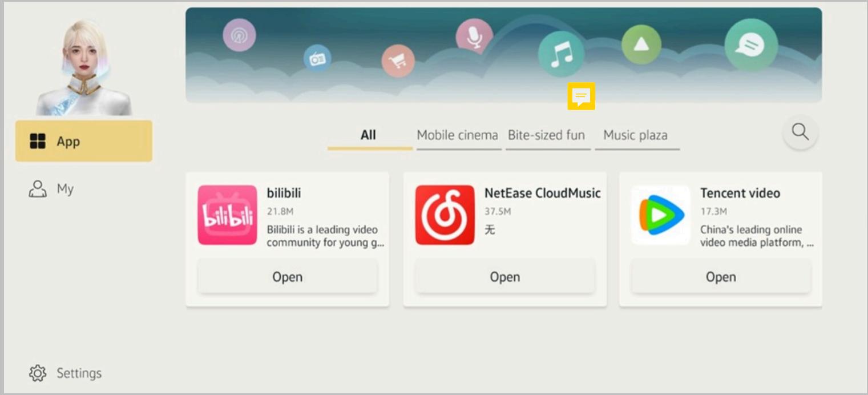Screen dimensions: 868x395
Task: Switch to the Music plaza tab
Action: (x=636, y=136)
